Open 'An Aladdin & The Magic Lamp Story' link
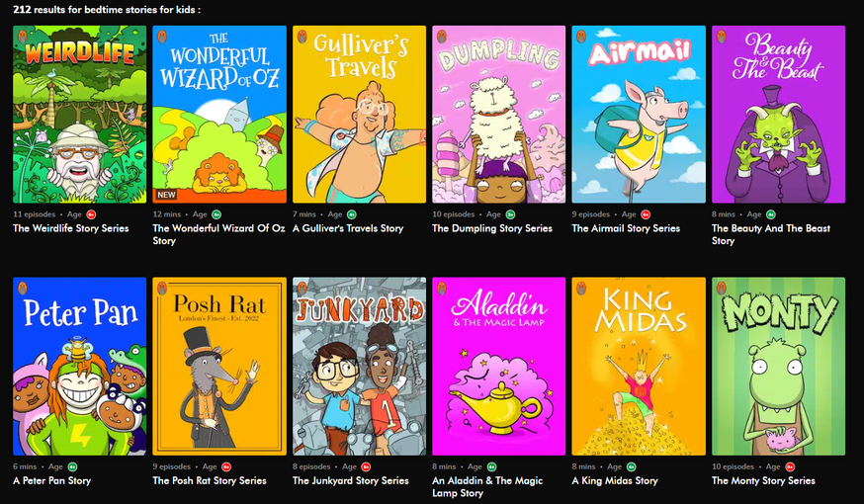This screenshot has height=504, width=864. [487, 486]
